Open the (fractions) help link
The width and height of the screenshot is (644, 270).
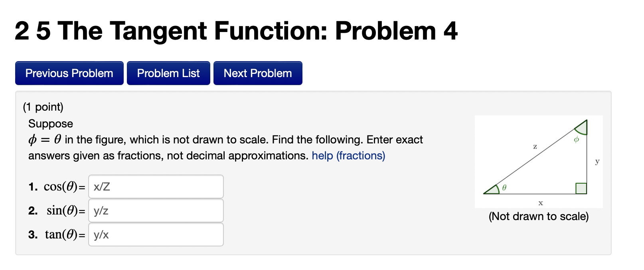tap(362, 156)
